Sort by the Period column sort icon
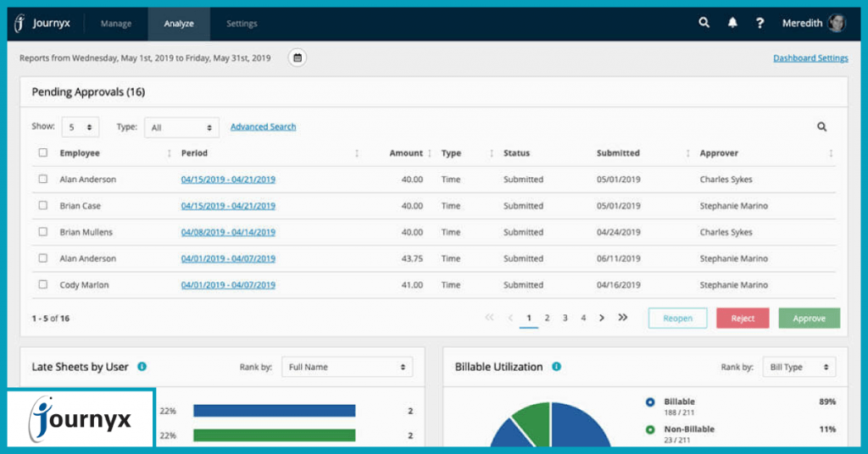868x454 pixels. (x=357, y=153)
